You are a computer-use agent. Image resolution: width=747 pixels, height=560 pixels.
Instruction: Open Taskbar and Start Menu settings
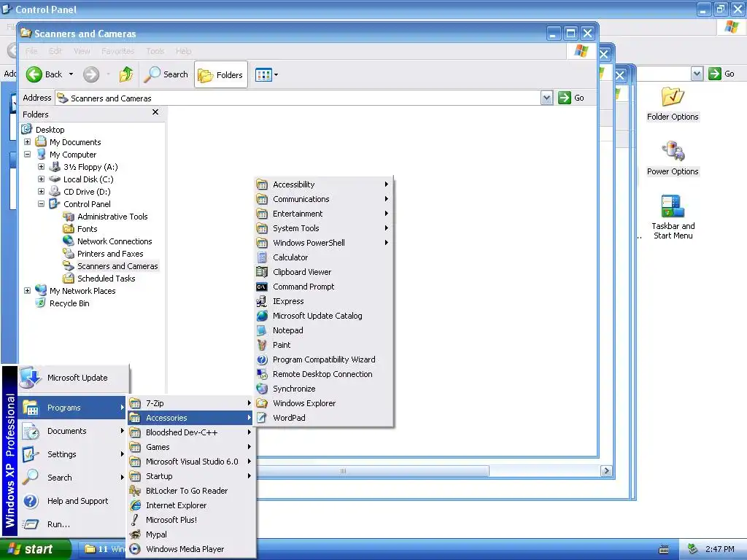(x=673, y=217)
